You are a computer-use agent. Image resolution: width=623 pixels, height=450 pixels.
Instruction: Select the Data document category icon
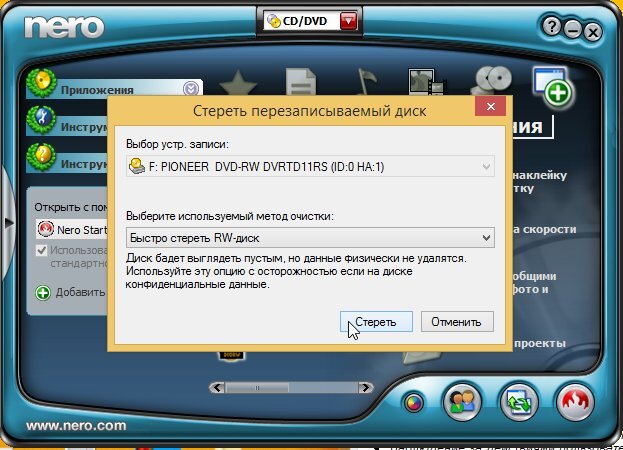[301, 81]
